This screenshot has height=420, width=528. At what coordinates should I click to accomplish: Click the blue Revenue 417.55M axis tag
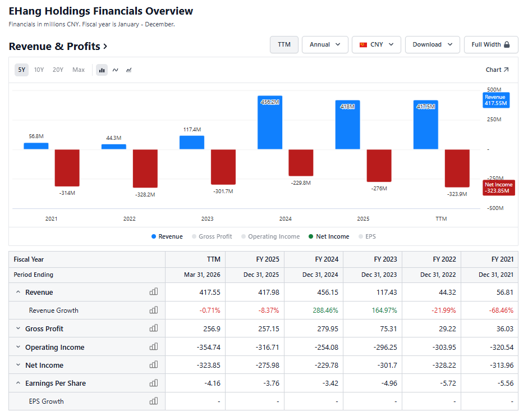(x=496, y=100)
